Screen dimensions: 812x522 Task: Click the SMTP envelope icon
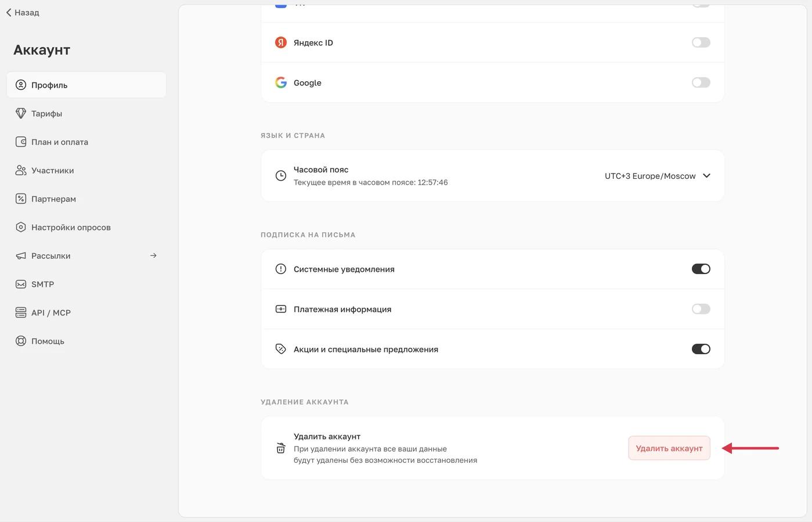[21, 284]
